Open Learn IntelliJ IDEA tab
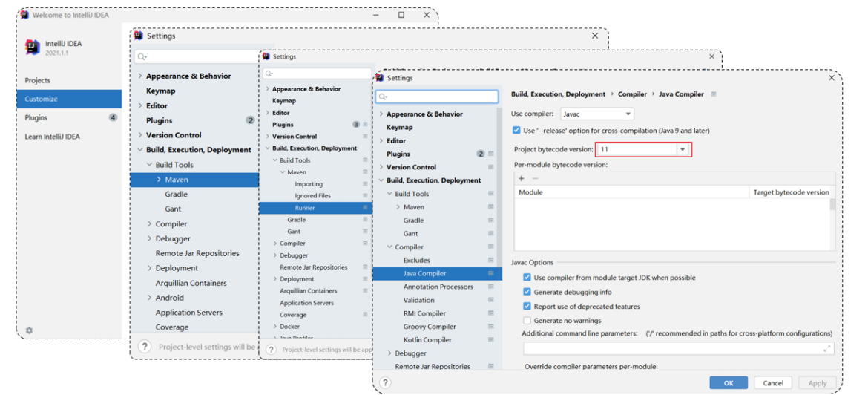868x395 pixels. 69,137
